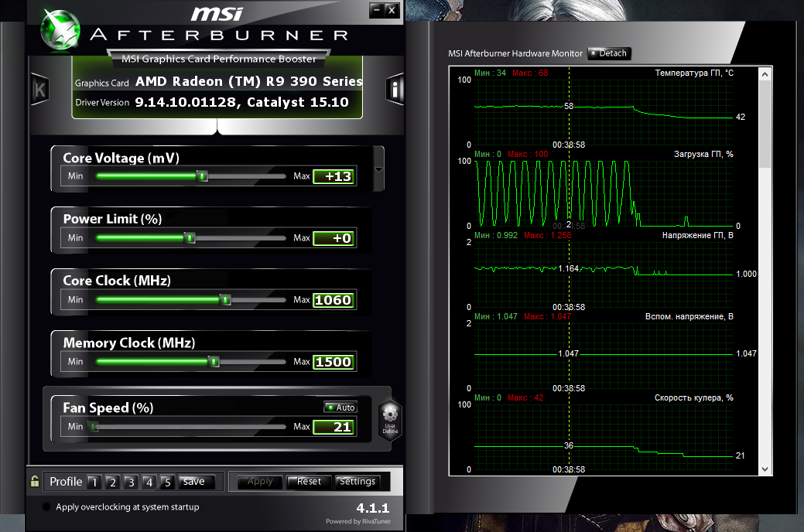Expand the Core Voltage settings arrow

click(378, 169)
